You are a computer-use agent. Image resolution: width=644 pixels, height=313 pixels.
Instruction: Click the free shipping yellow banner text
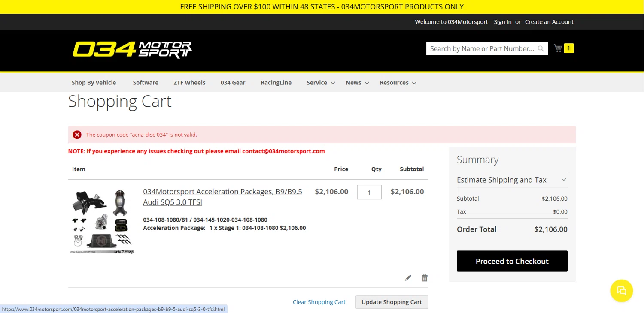tap(322, 7)
